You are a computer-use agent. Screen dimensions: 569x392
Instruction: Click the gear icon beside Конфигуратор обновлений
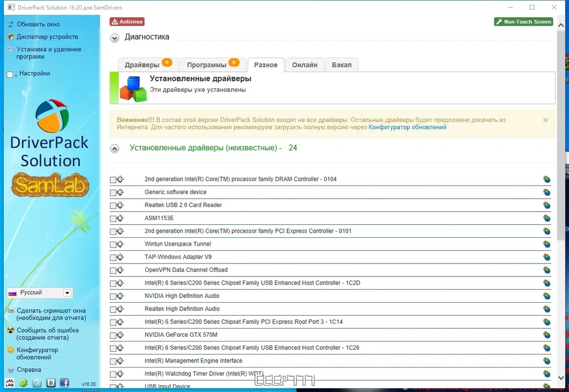11,350
